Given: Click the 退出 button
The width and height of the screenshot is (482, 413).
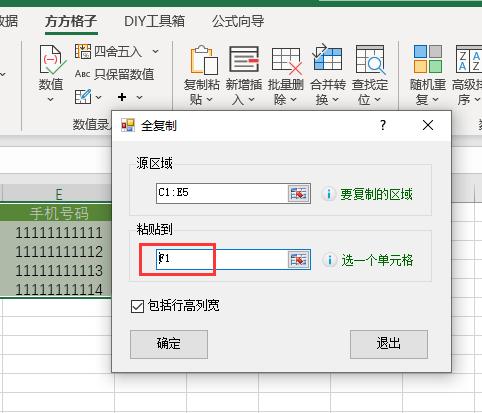Looking at the screenshot, I should click(389, 344).
